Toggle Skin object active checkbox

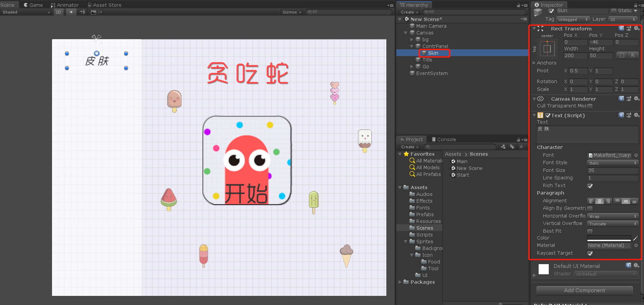tap(551, 11)
